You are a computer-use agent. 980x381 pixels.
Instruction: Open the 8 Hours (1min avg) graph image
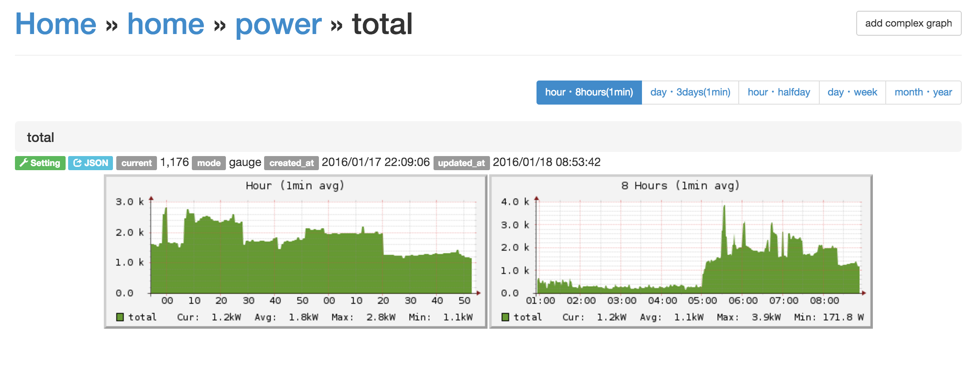tap(681, 251)
